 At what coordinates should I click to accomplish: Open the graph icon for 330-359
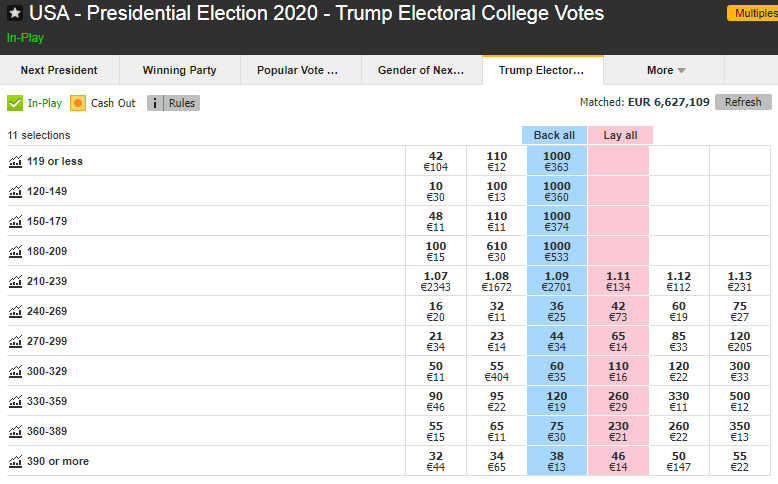(15, 401)
